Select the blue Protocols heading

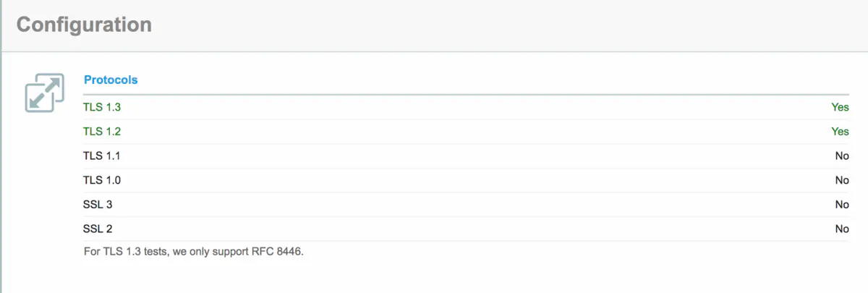tap(111, 80)
